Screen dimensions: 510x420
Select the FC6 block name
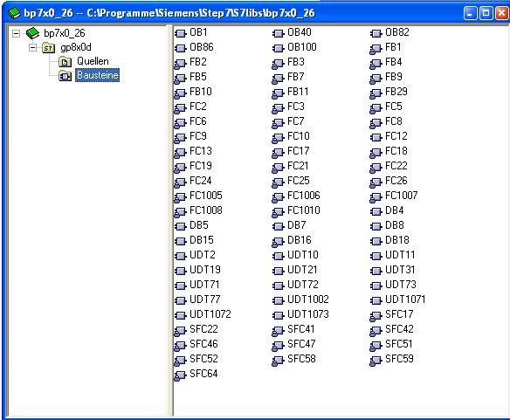(198, 121)
